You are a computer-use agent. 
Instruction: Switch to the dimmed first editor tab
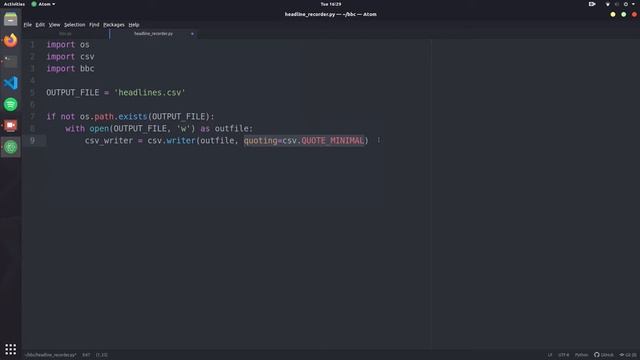click(65, 34)
